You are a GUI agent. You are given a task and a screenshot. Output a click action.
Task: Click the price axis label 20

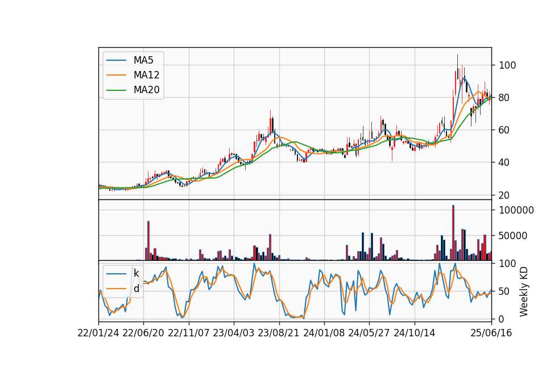pyautogui.click(x=504, y=195)
